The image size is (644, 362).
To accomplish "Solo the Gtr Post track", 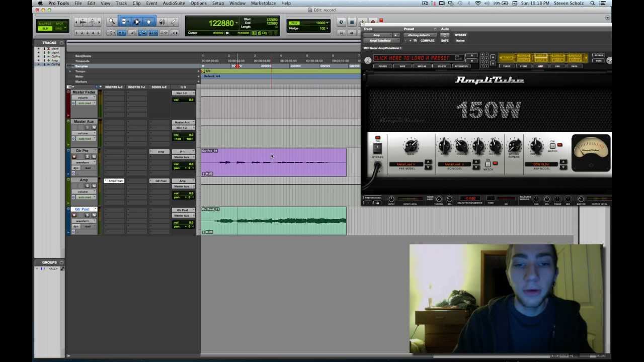I will tap(88, 215).
